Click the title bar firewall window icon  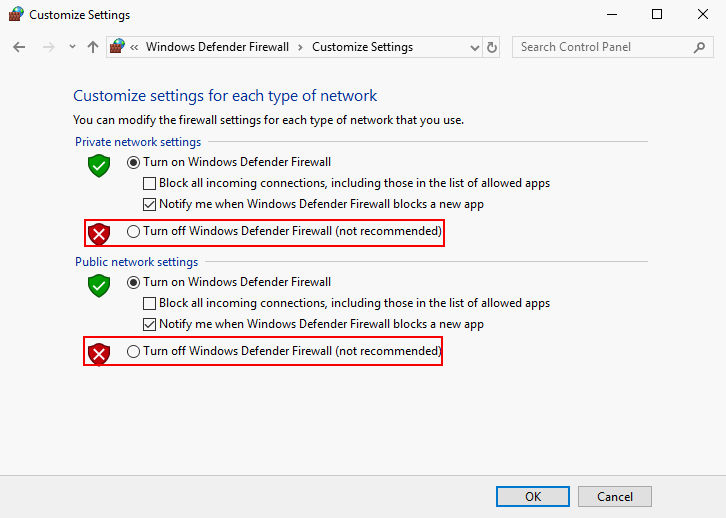pyautogui.click(x=16, y=14)
